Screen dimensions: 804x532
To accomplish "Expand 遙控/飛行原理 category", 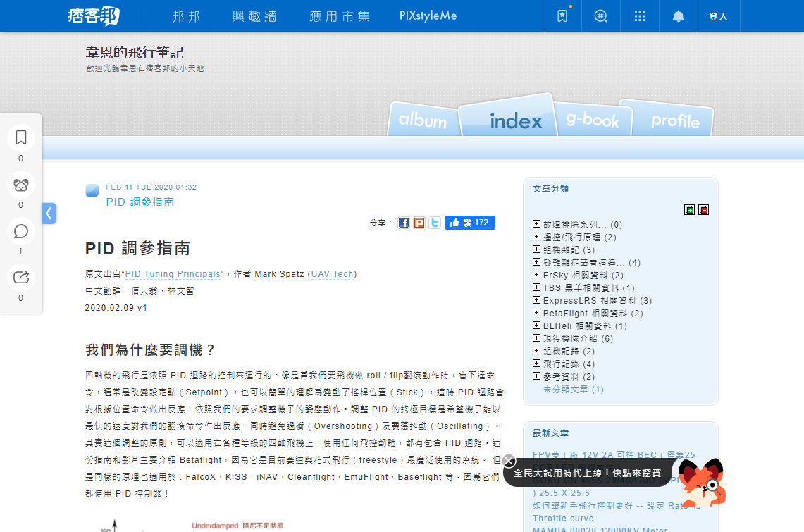I will point(536,237).
